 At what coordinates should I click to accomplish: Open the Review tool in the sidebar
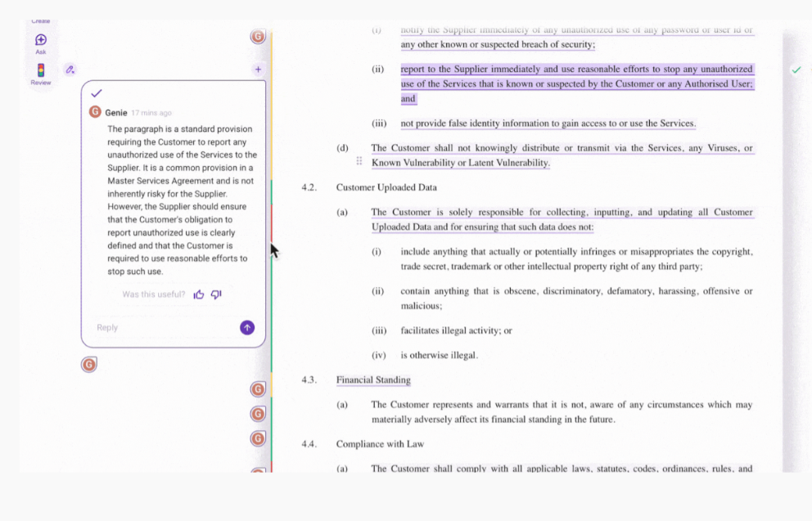(40, 74)
